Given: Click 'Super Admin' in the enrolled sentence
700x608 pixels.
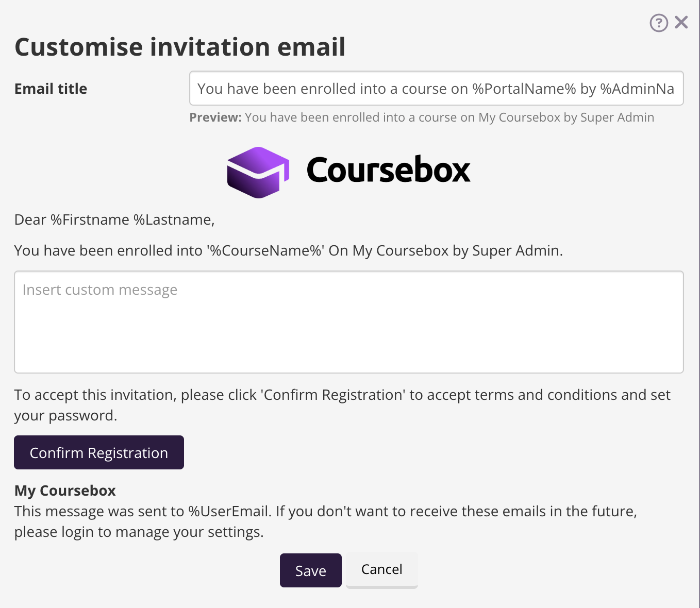Looking at the screenshot, I should (x=515, y=251).
